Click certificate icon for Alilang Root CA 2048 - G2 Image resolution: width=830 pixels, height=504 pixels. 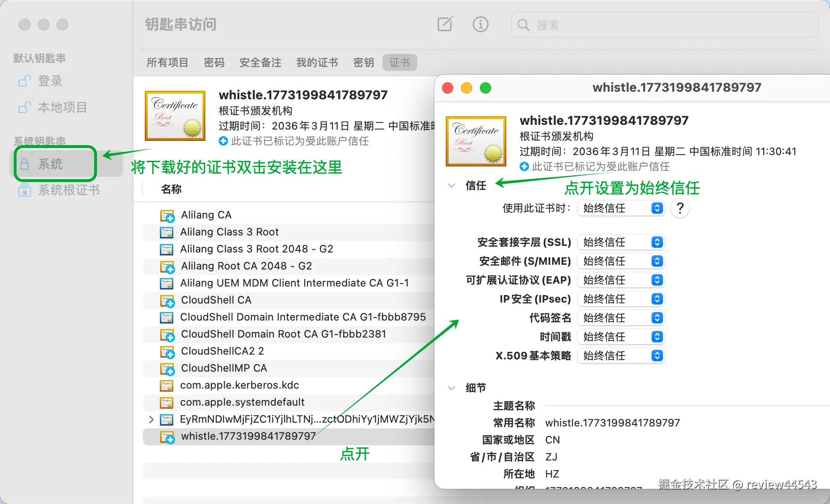[x=168, y=267]
